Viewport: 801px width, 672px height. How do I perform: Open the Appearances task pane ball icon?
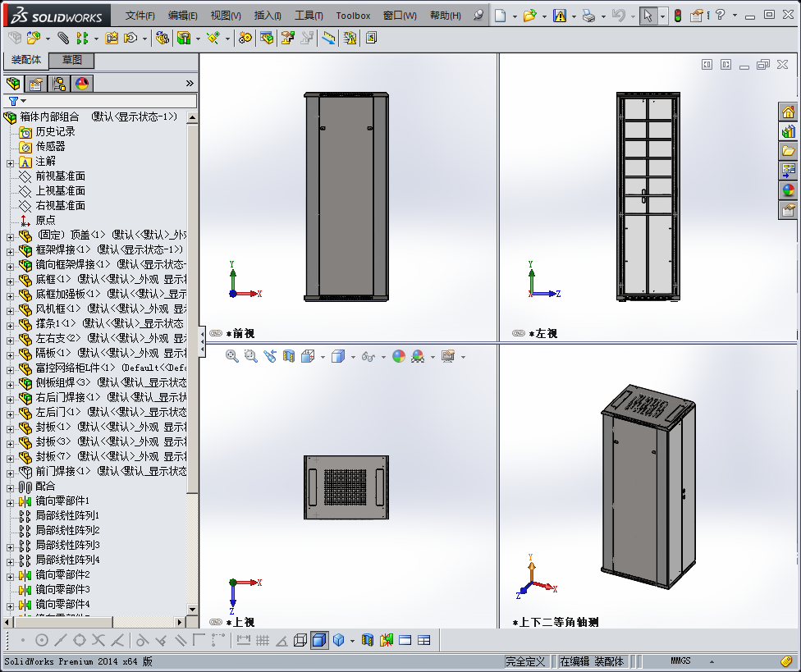coord(788,190)
